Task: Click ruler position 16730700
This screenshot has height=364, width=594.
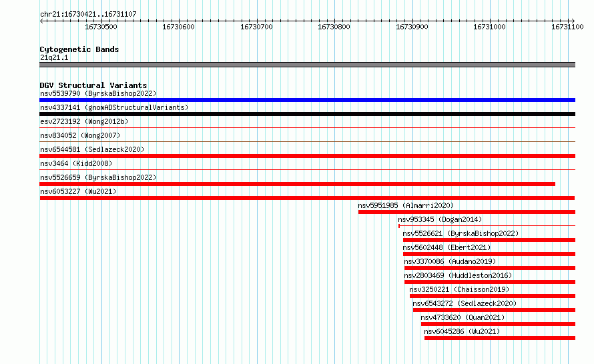Action: tap(256, 27)
